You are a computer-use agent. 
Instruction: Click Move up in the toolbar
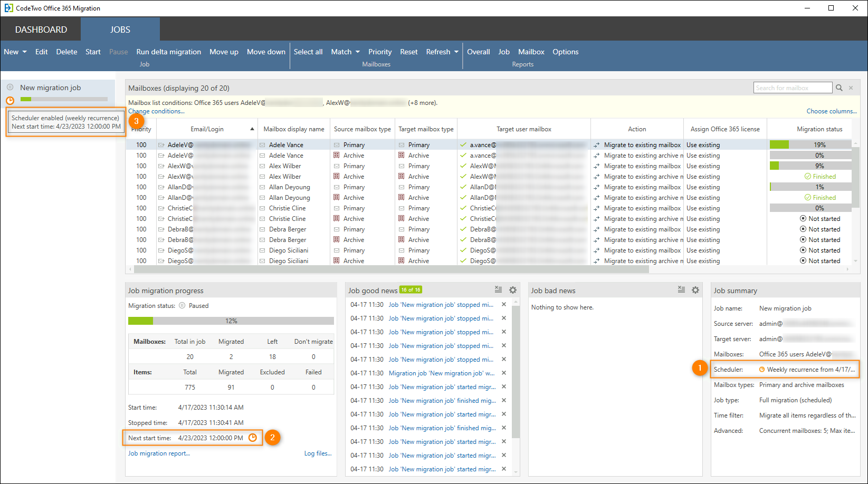tap(224, 52)
